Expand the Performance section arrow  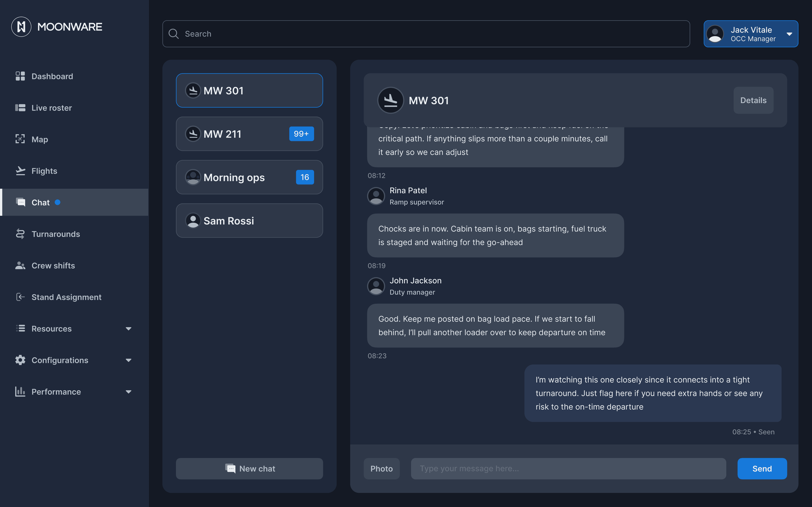pyautogui.click(x=129, y=392)
